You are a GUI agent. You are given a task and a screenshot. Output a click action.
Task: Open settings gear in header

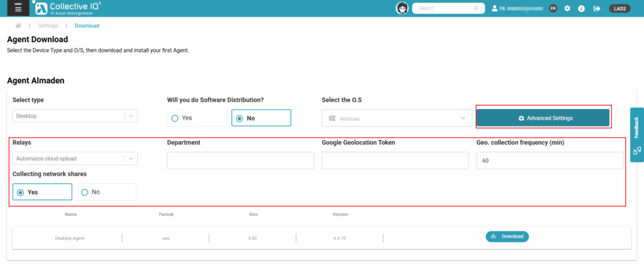click(567, 8)
